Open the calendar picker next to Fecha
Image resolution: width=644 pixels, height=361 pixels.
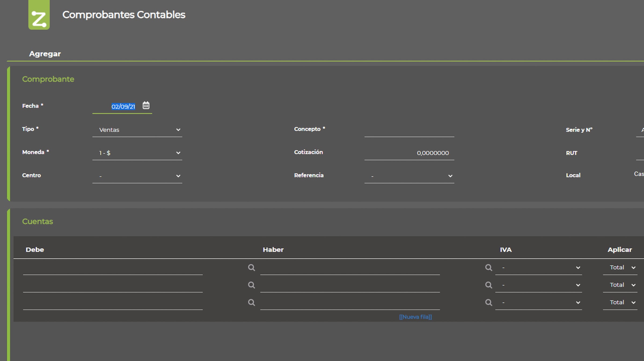tap(146, 105)
